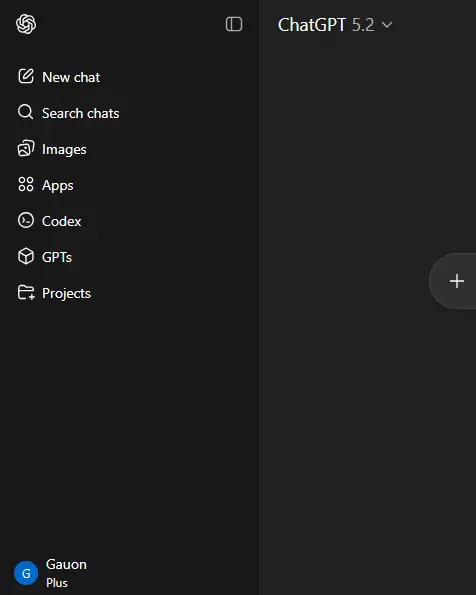Click the New chat pencil icon
The image size is (476, 595).
tap(26, 76)
